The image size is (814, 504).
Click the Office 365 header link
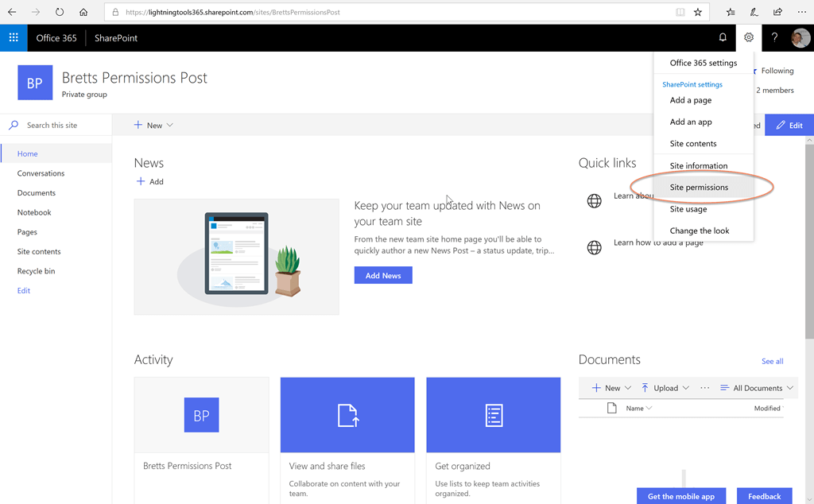[x=56, y=38]
